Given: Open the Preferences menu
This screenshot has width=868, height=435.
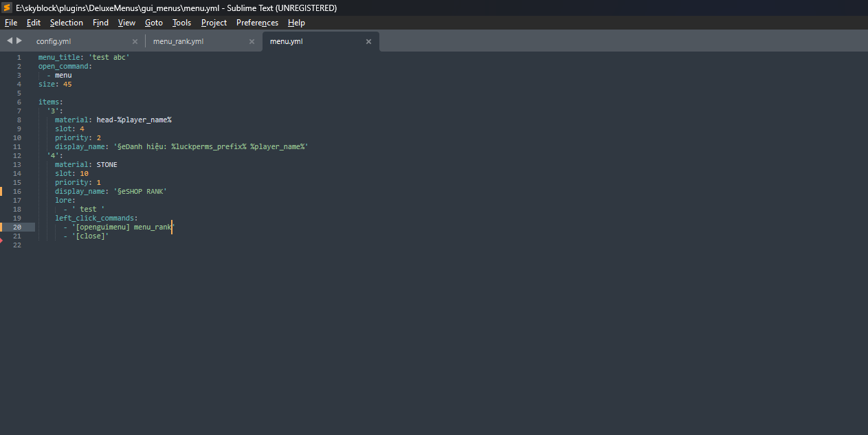Looking at the screenshot, I should click(x=257, y=23).
